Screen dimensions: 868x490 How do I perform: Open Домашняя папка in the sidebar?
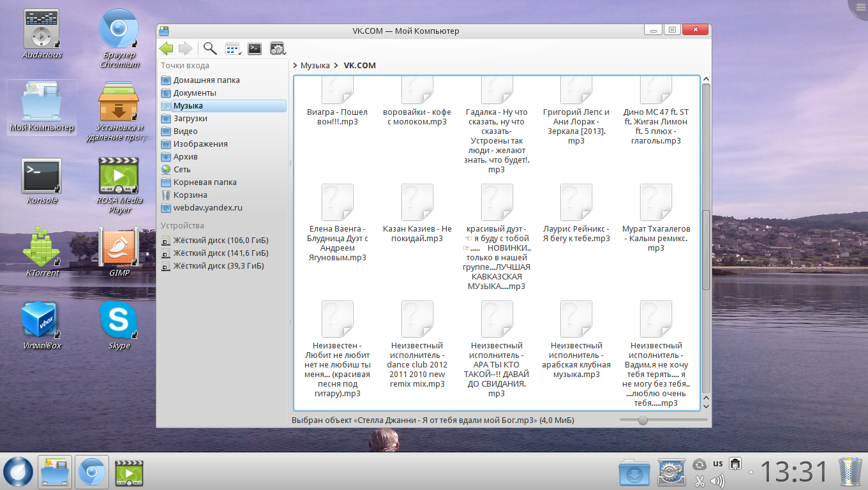click(x=206, y=80)
